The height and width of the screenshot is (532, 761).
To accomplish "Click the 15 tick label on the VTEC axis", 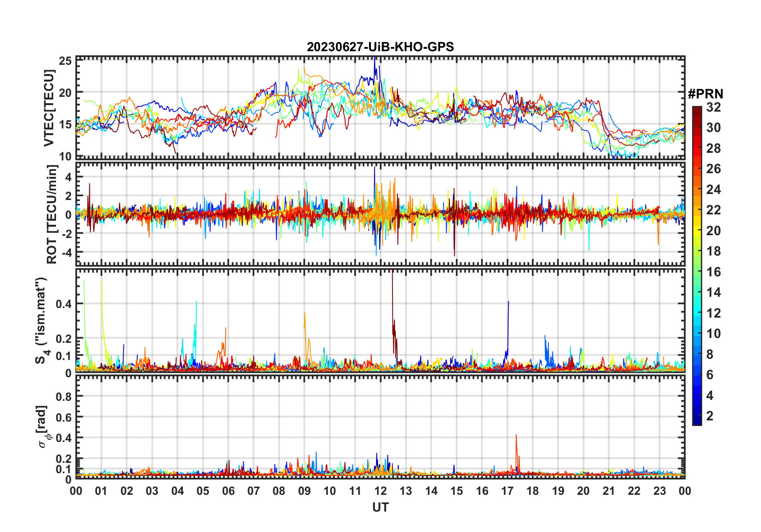I will point(65,124).
